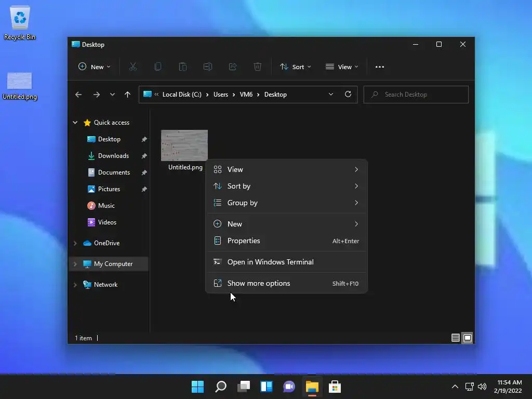Choose Show more options
Viewport: 532px width, 399px height.
pyautogui.click(x=286, y=283)
